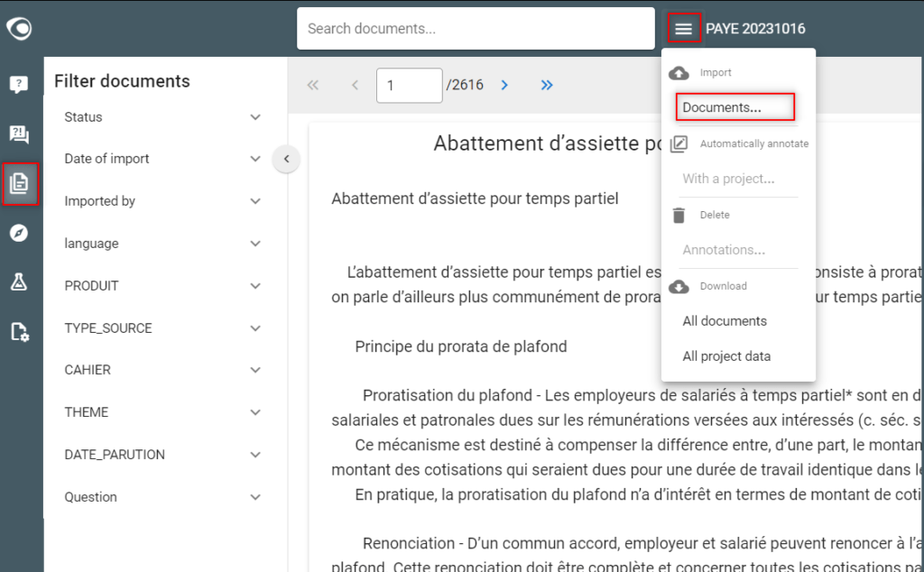This screenshot has height=572, width=924.
Task: Click the /2616 total page count
Action: tap(465, 85)
